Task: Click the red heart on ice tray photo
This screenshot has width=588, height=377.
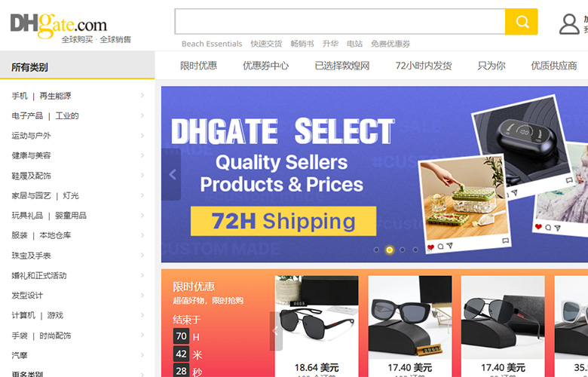Action: coord(430,247)
